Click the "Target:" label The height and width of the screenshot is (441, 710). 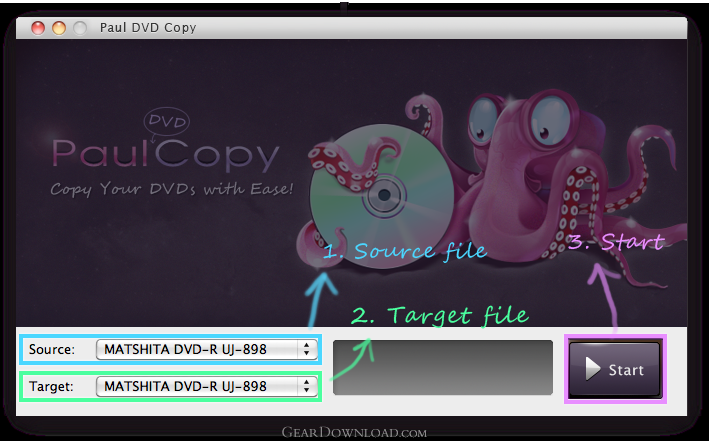[x=51, y=387]
